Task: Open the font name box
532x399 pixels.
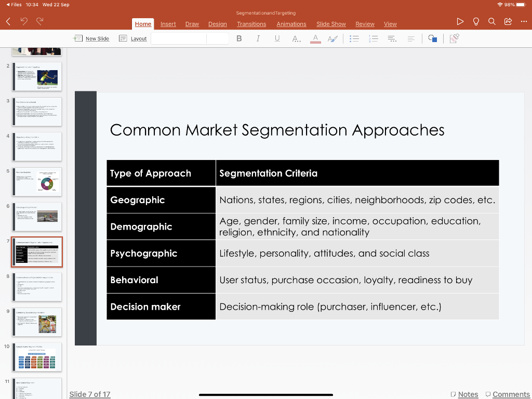Action: (179, 38)
